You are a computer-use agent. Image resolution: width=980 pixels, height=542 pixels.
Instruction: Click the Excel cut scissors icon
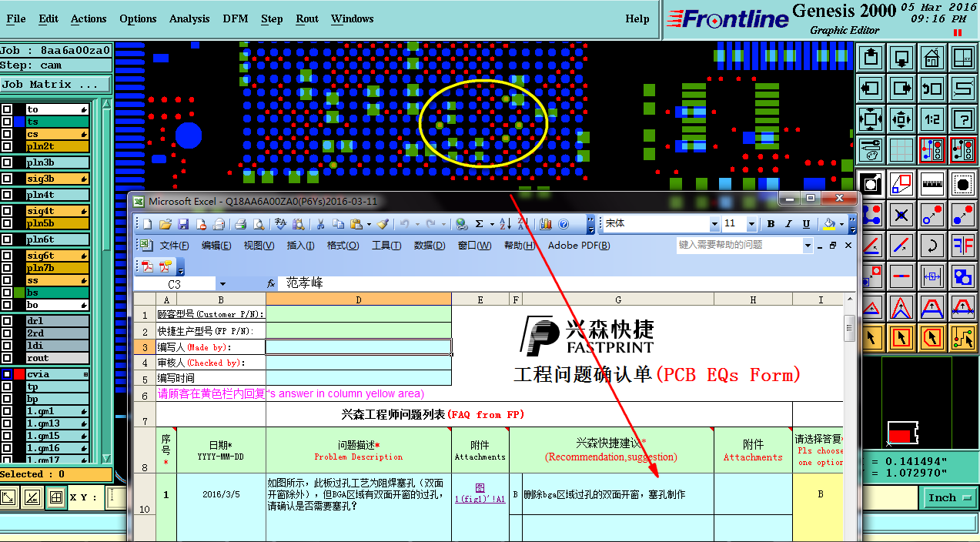click(x=319, y=224)
